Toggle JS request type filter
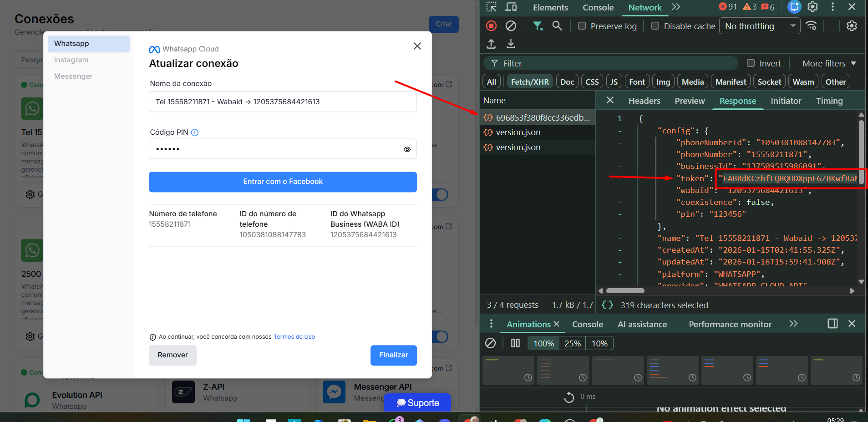Screen dimensions: 868x422 (x=614, y=82)
